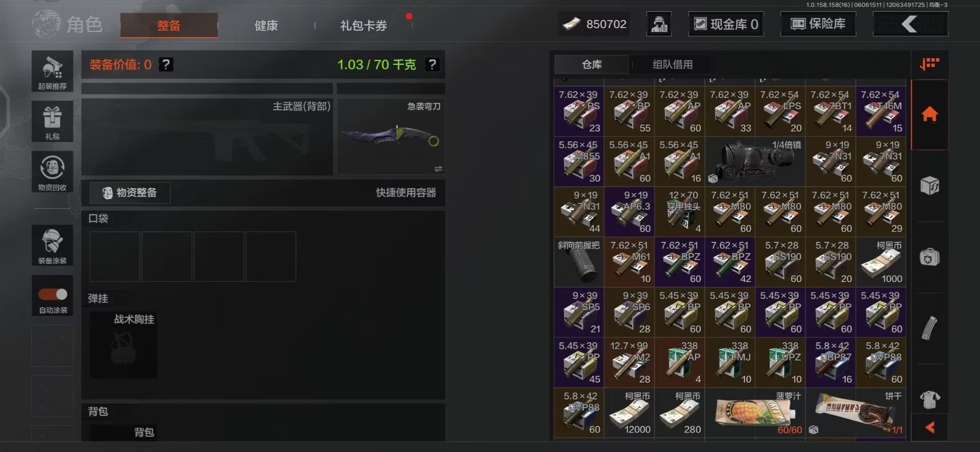Select the clothing armor category filter icon
This screenshot has height=452, width=980.
[x=929, y=399]
